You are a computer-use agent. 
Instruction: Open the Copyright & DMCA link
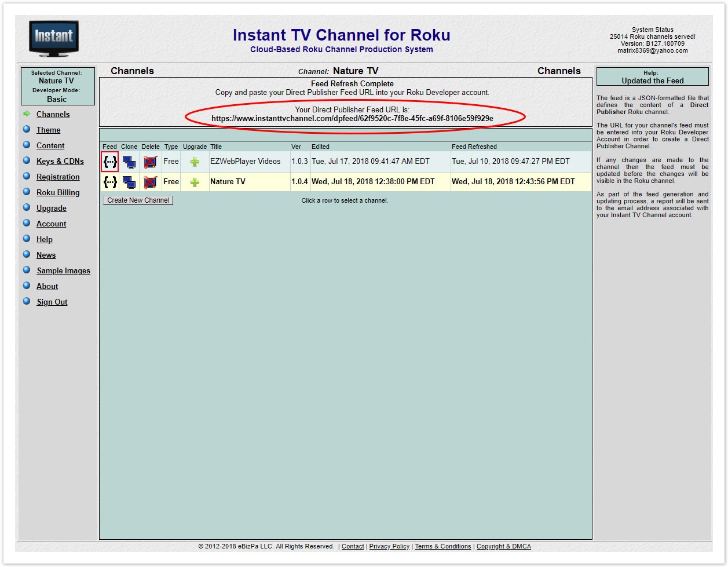coord(504,547)
